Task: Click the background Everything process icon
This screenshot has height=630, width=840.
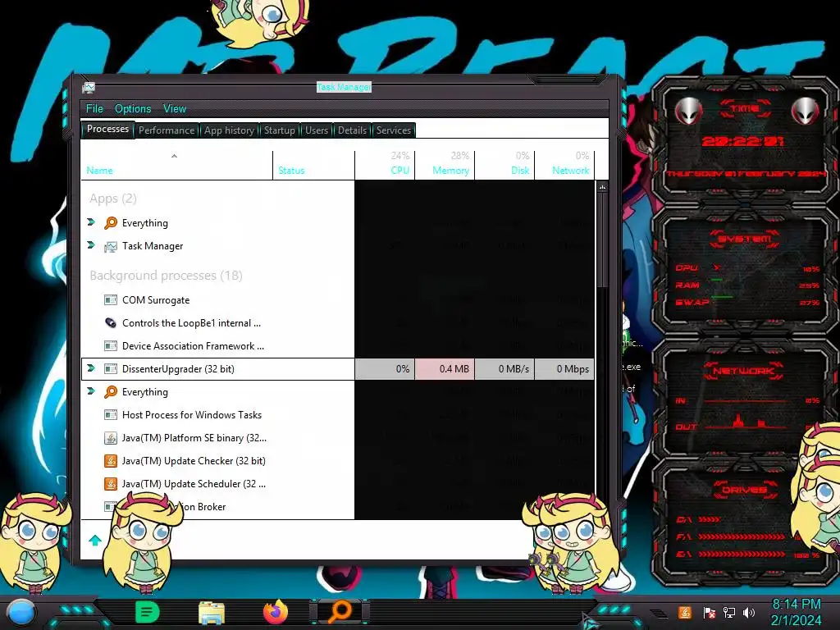Action: pos(111,392)
